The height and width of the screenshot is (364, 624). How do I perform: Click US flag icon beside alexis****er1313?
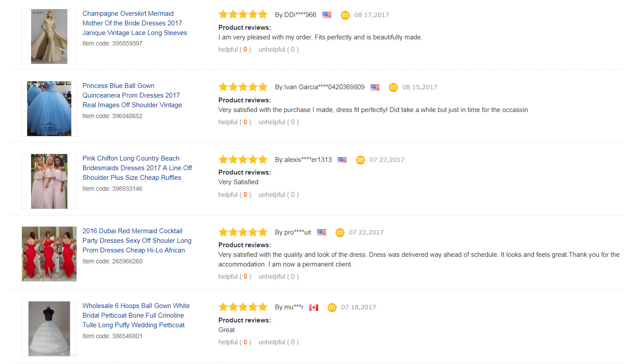click(342, 160)
